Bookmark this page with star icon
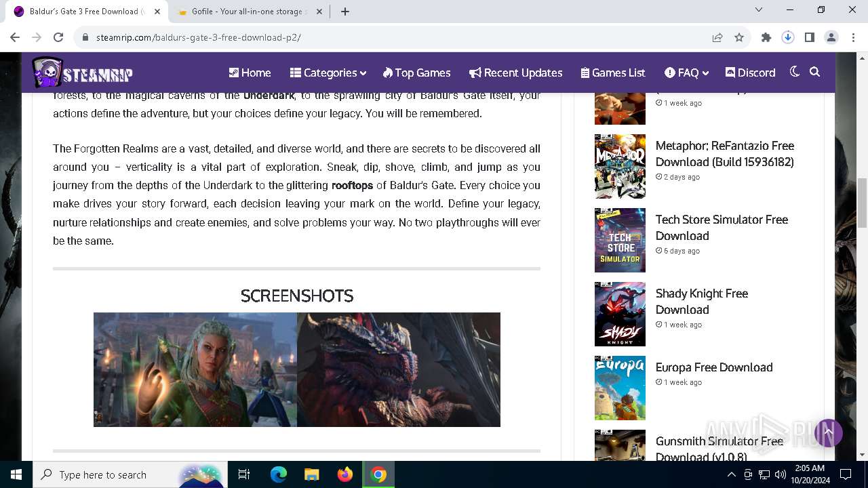This screenshot has width=868, height=488. coord(739,37)
